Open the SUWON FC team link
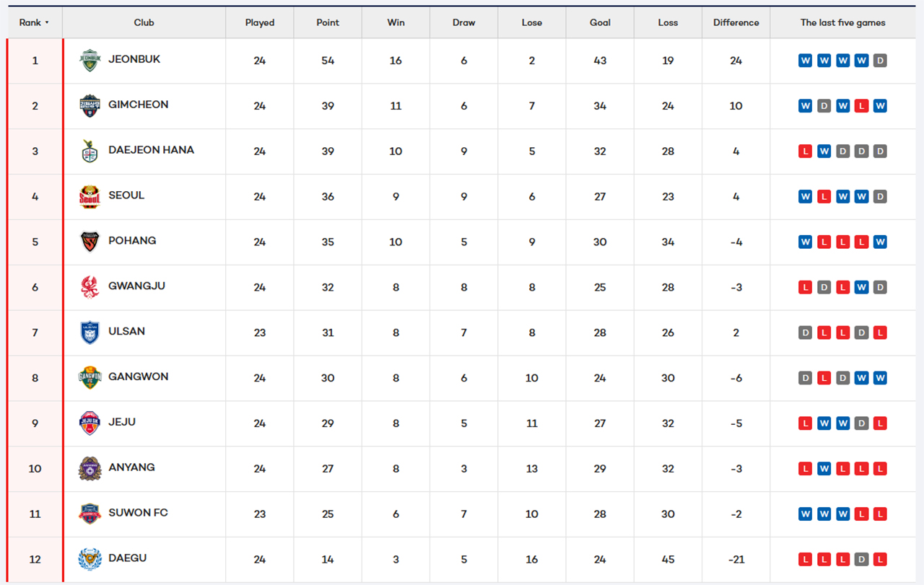The height and width of the screenshot is (585, 924). (x=138, y=513)
